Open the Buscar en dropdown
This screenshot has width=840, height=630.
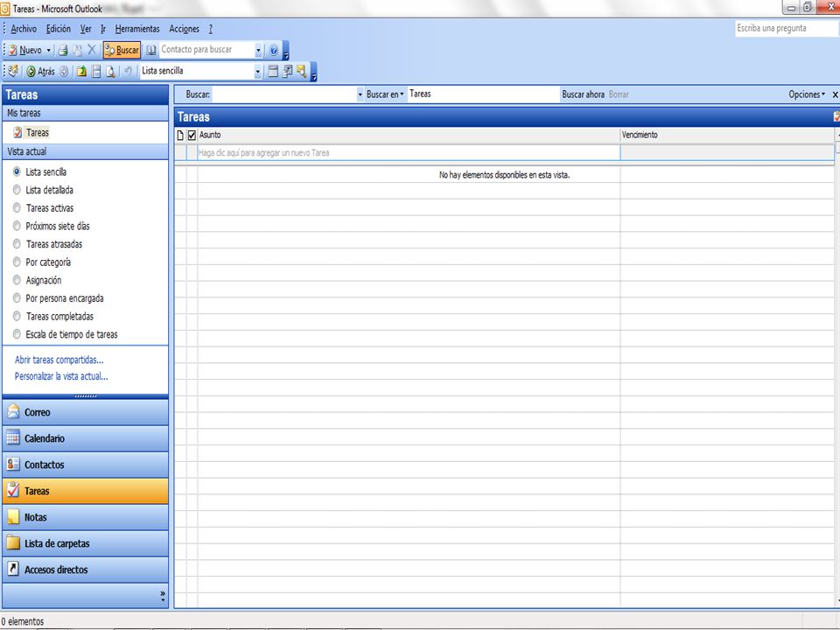[385, 94]
